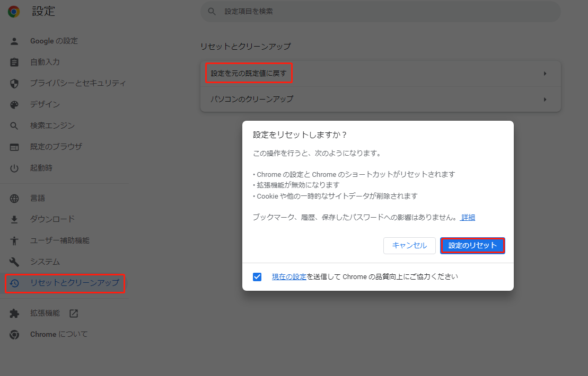
Task: Select the 自動入力 clipboard icon
Action: [x=14, y=62]
